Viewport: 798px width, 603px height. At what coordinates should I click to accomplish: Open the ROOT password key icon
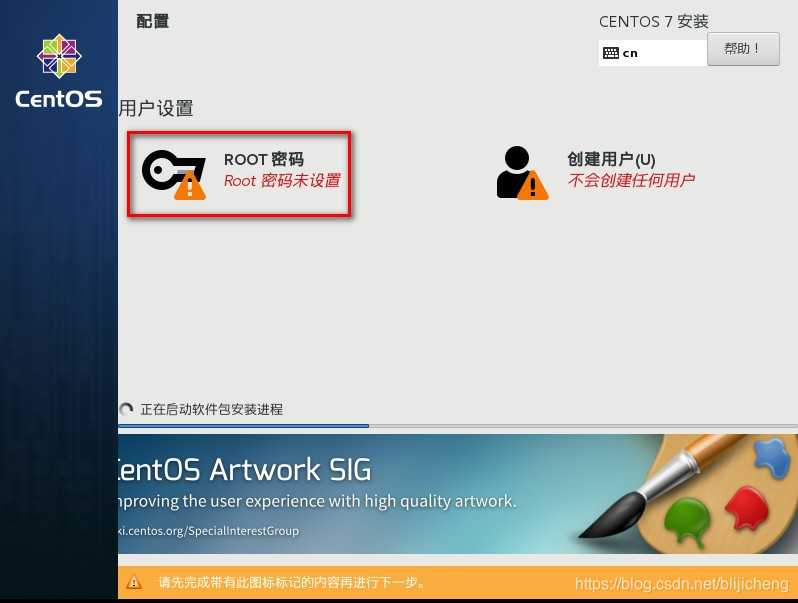point(174,175)
